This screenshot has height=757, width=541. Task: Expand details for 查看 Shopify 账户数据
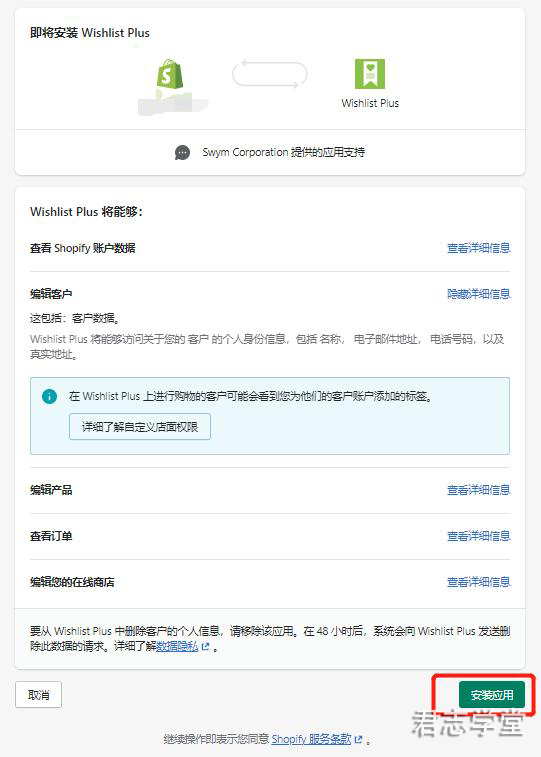[x=478, y=248]
